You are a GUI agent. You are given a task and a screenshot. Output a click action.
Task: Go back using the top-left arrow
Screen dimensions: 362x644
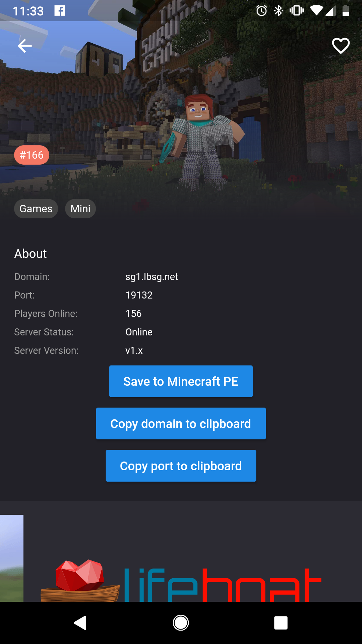[24, 46]
